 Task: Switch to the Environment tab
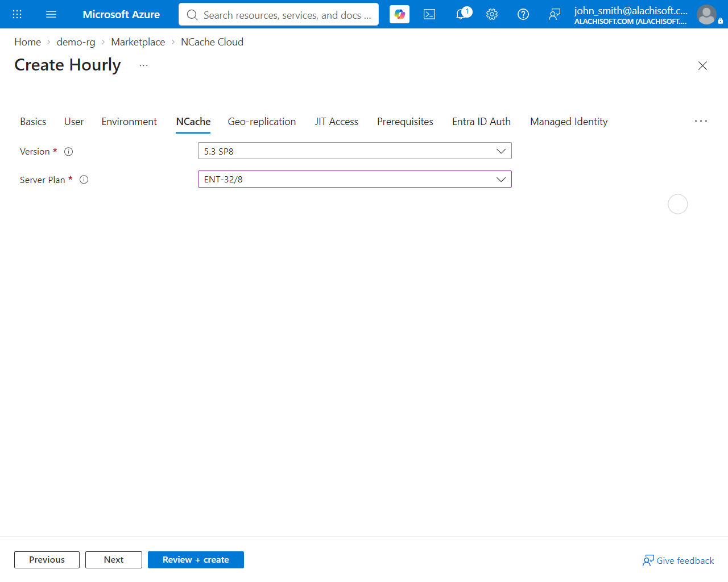pos(129,122)
